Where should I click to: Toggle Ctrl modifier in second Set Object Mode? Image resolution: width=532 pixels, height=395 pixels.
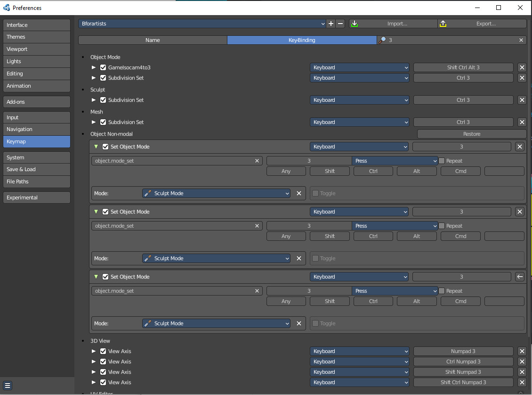tap(373, 236)
